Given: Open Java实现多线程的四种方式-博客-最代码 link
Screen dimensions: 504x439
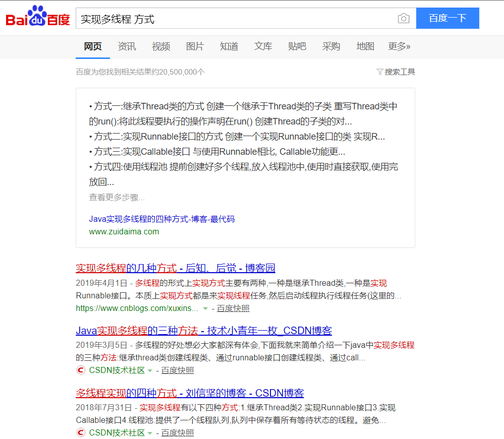Looking at the screenshot, I should coord(161,219).
